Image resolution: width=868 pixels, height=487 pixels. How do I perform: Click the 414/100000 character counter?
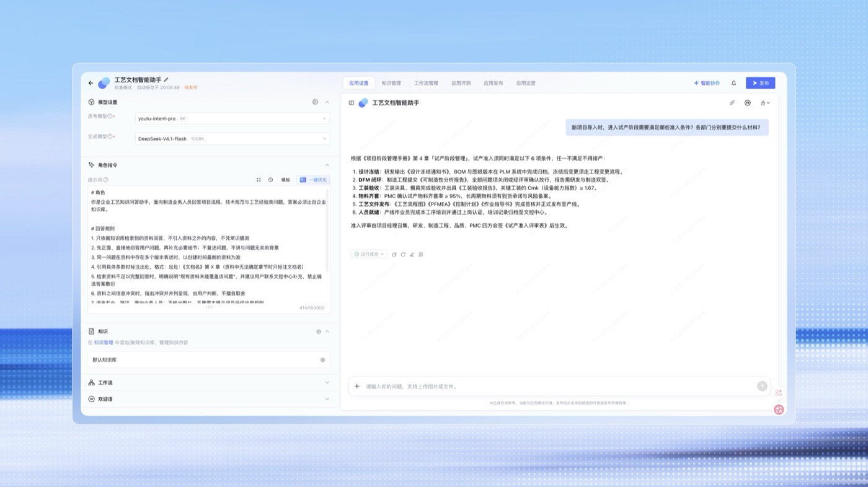(x=312, y=308)
